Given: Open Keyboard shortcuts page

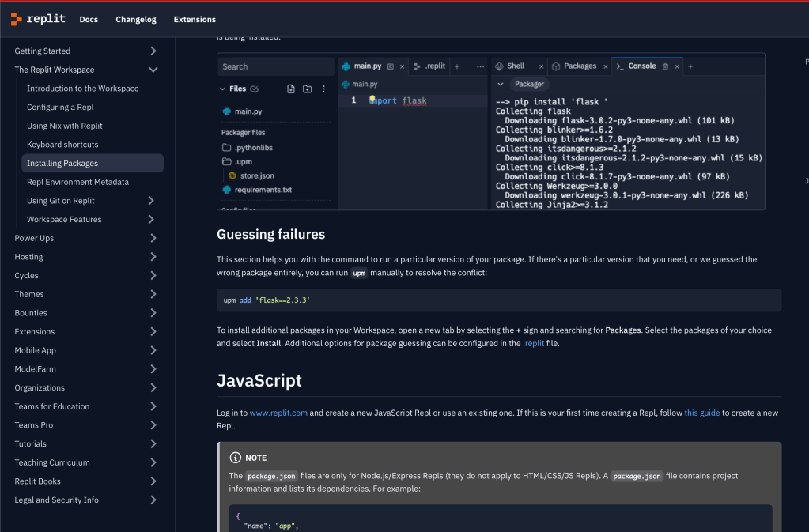Looking at the screenshot, I should [x=62, y=145].
